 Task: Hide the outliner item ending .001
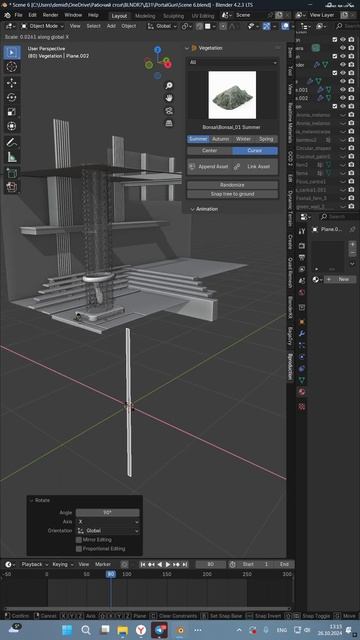pyautogui.click(x=343, y=90)
